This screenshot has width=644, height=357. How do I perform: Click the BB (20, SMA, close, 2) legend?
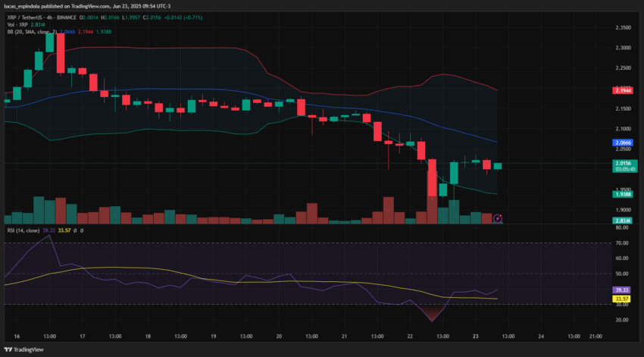(32, 32)
